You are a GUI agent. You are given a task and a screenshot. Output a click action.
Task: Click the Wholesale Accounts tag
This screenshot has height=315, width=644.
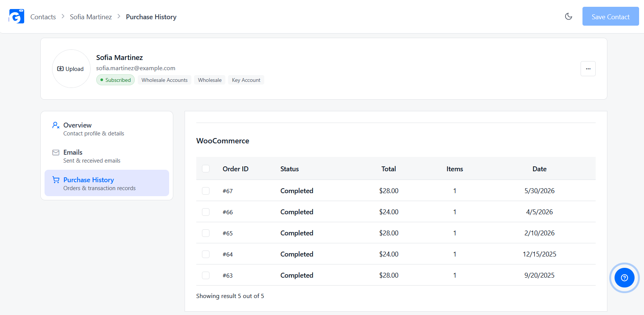[165, 80]
